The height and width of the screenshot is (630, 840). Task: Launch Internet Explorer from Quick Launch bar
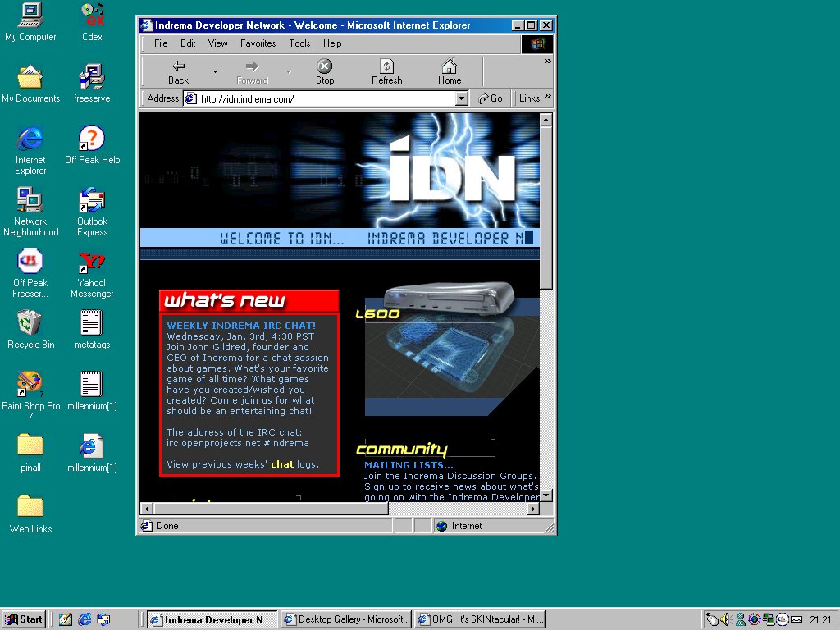pyautogui.click(x=84, y=619)
